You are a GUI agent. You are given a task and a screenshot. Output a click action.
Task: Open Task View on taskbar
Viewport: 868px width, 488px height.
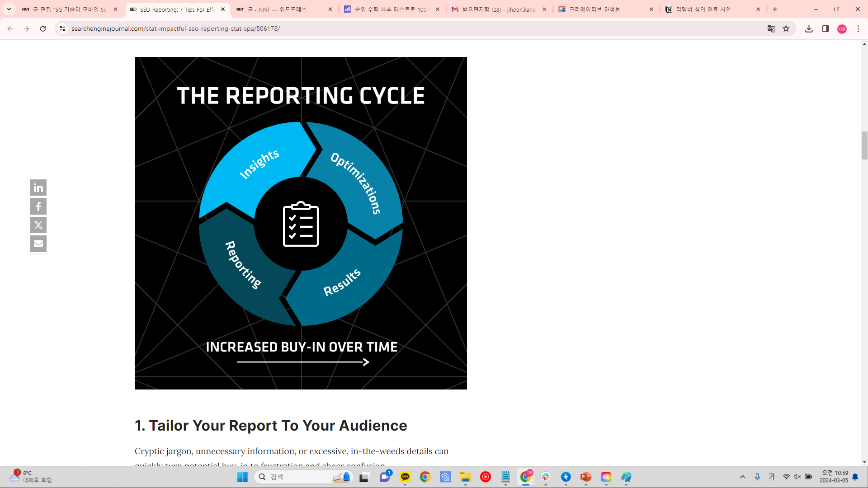(x=364, y=477)
